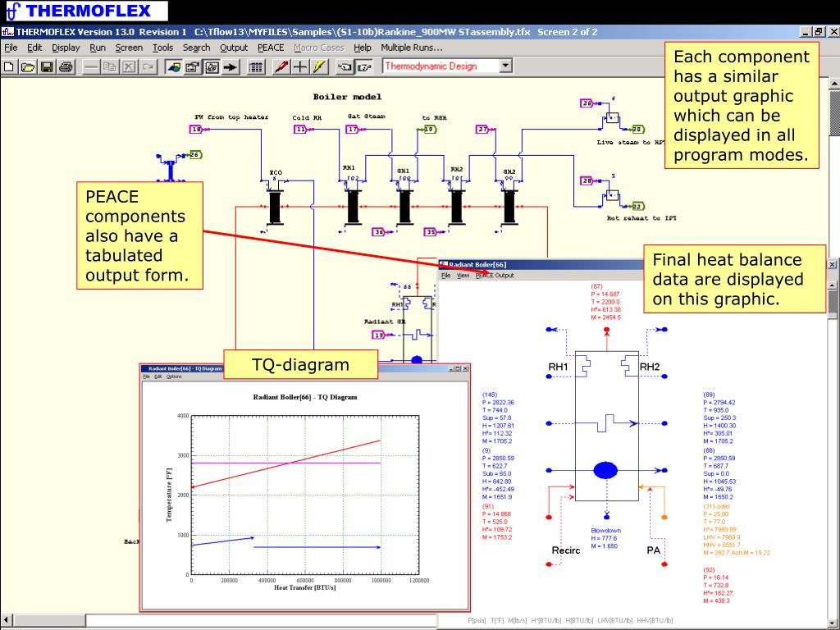This screenshot has width=840, height=630.
Task: Click the yellow lightning bolt toolbar icon
Action: pos(320,67)
